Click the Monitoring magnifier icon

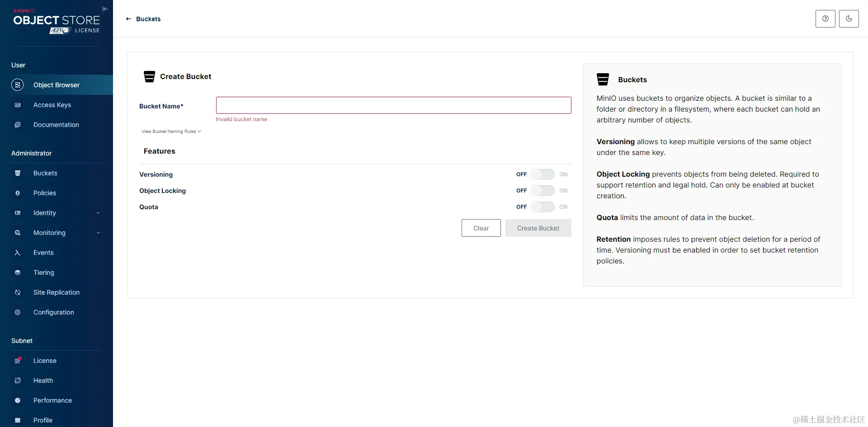[x=18, y=233]
